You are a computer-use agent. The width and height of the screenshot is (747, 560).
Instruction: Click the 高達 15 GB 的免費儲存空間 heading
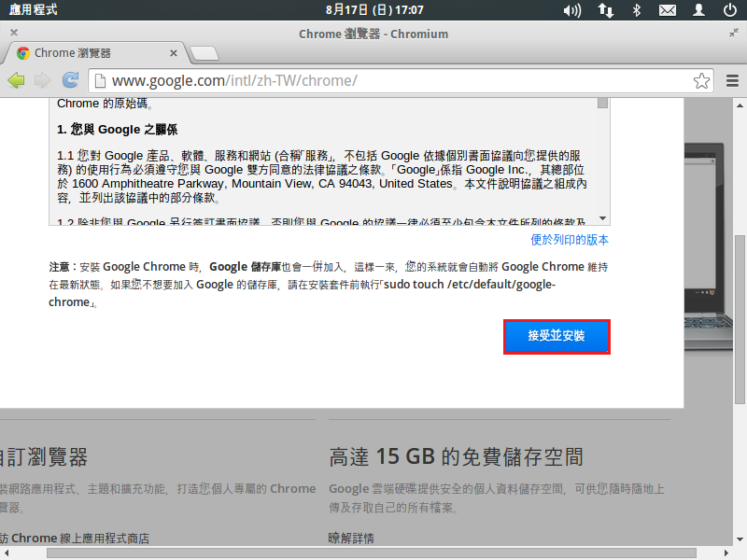tap(456, 456)
